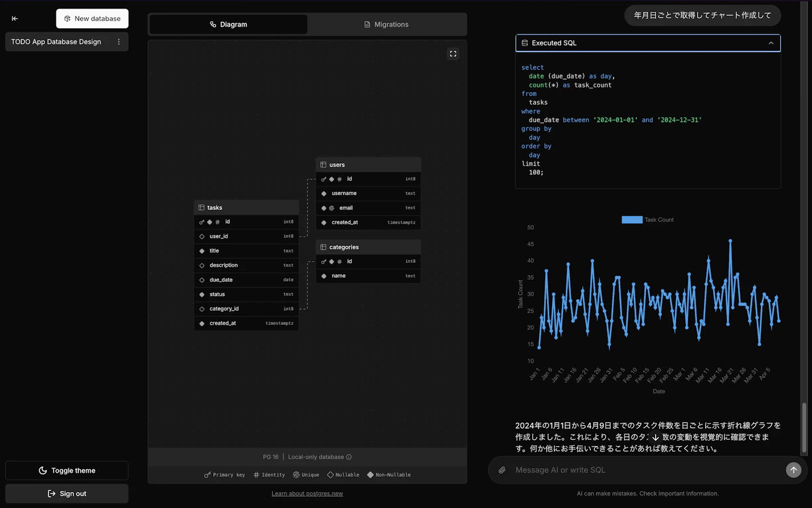Screen dimensions: 812x508
Task: Click the chart creation suggestion chip
Action: [x=703, y=15]
